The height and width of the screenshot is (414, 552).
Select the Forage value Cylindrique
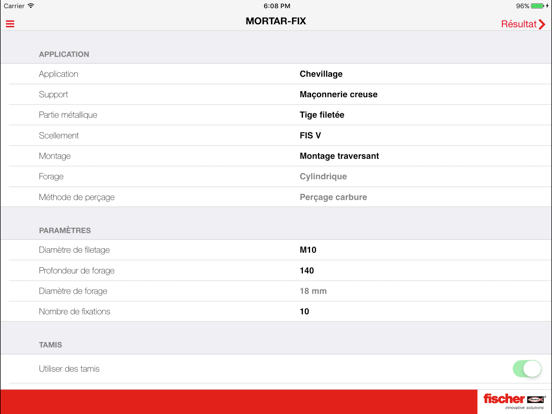(323, 176)
